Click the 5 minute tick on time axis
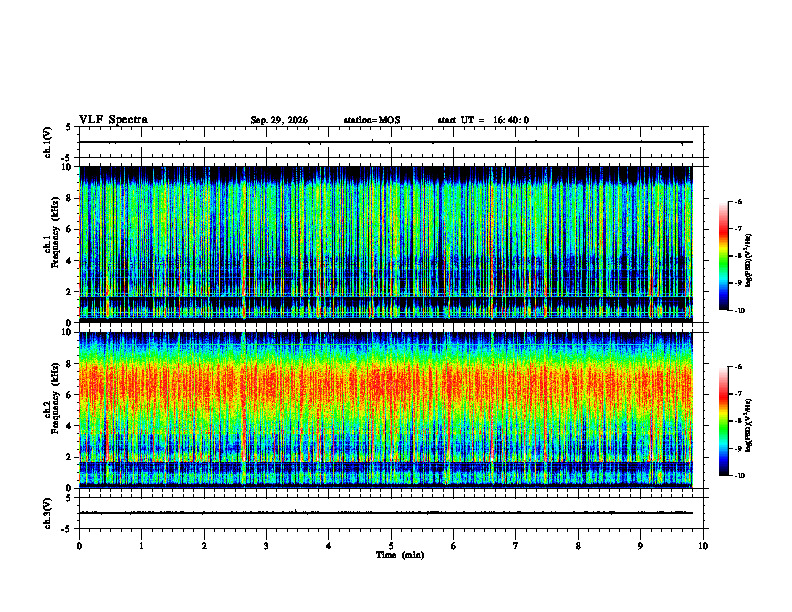The height and width of the screenshot is (612, 792). [391, 546]
